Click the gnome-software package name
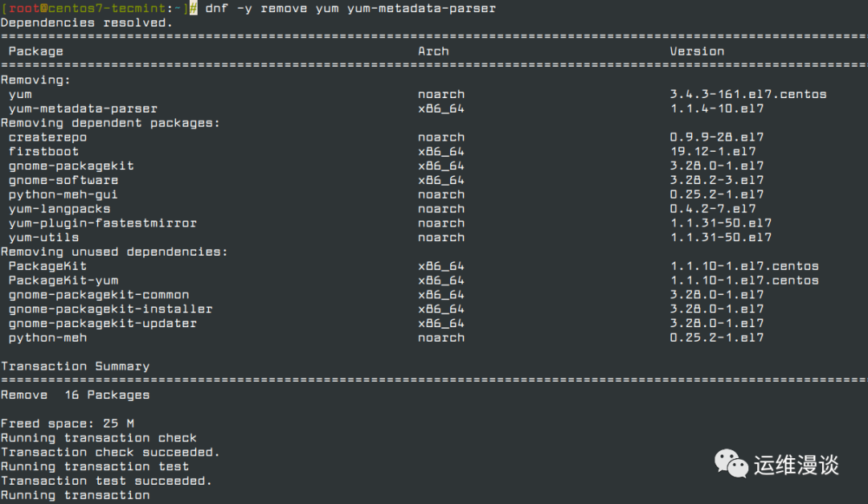Viewport: 868px width, 504px height. (63, 180)
